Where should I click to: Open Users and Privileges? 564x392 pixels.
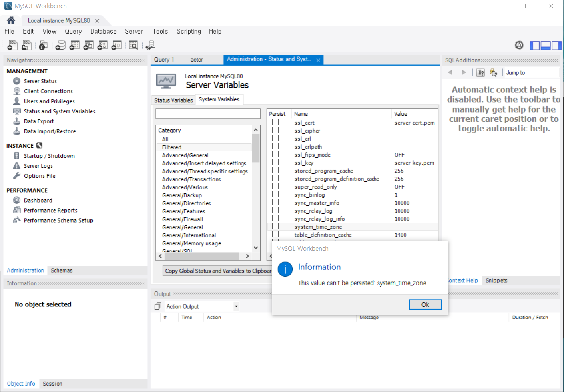click(x=49, y=101)
